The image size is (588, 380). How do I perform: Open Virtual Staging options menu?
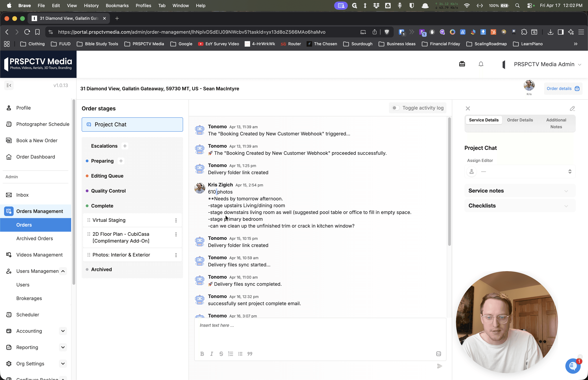coord(176,220)
